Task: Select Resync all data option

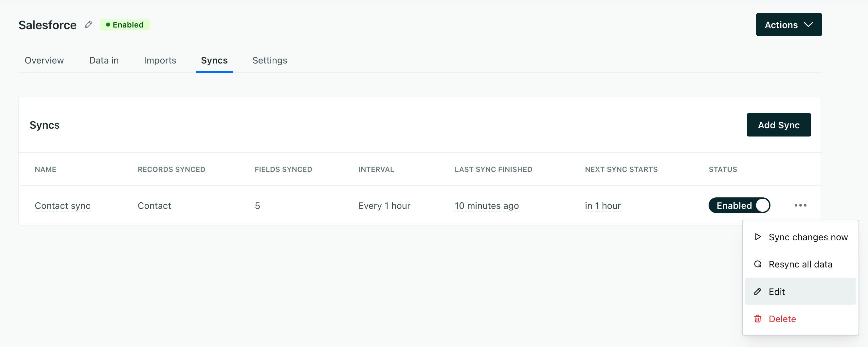Action: [x=800, y=264]
